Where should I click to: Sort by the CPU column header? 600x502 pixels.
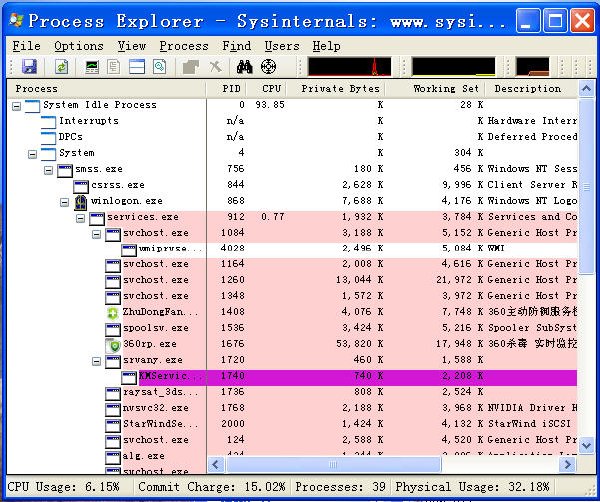[x=267, y=89]
